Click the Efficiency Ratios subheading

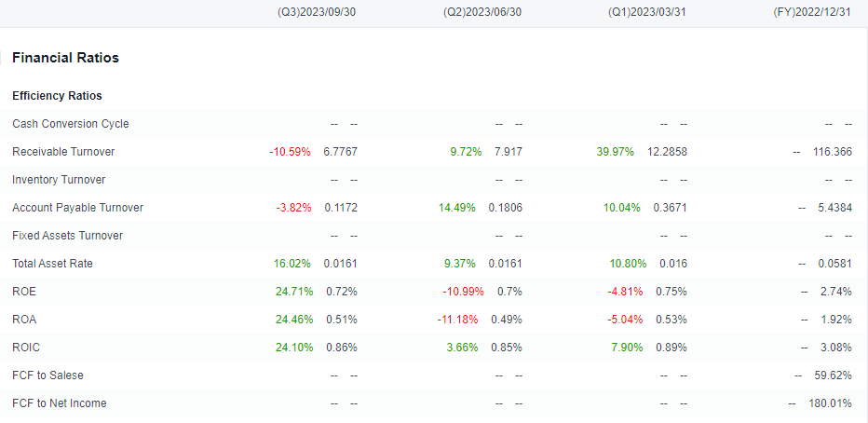(57, 96)
